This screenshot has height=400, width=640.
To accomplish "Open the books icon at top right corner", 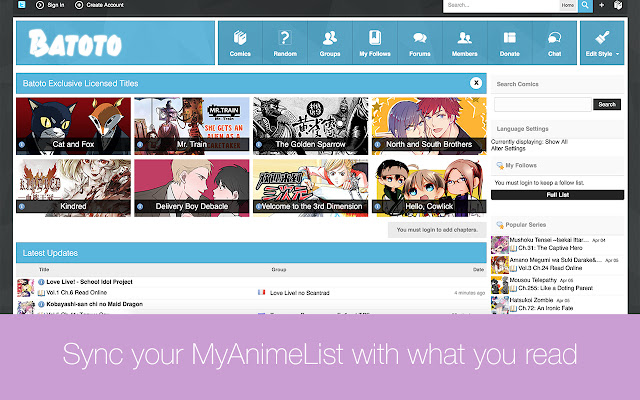I will click(x=618, y=5).
